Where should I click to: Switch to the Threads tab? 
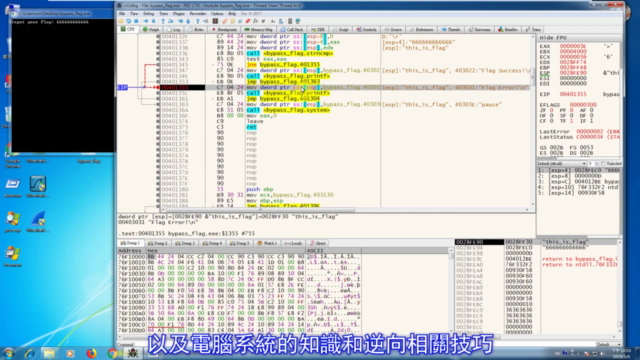pyautogui.click(x=451, y=30)
